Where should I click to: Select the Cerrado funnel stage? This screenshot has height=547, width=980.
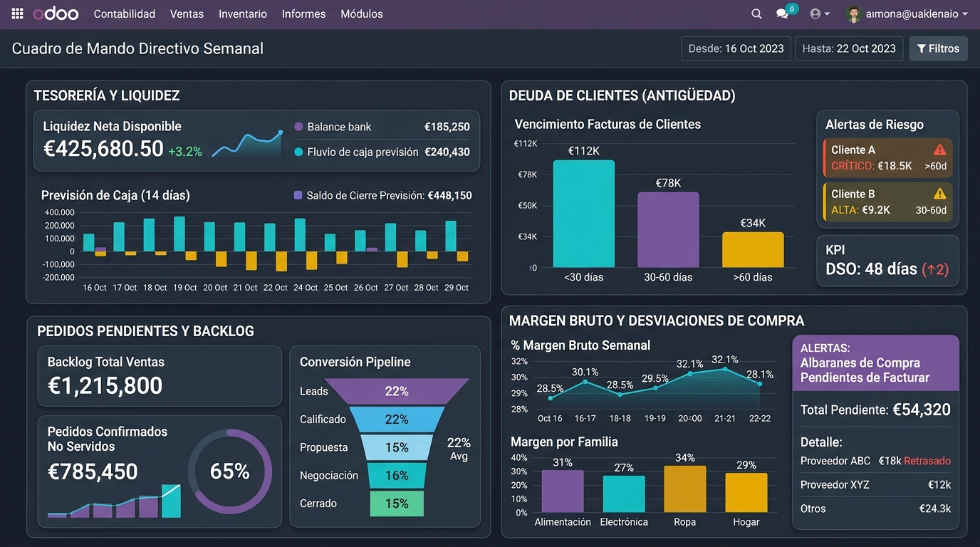coord(397,504)
